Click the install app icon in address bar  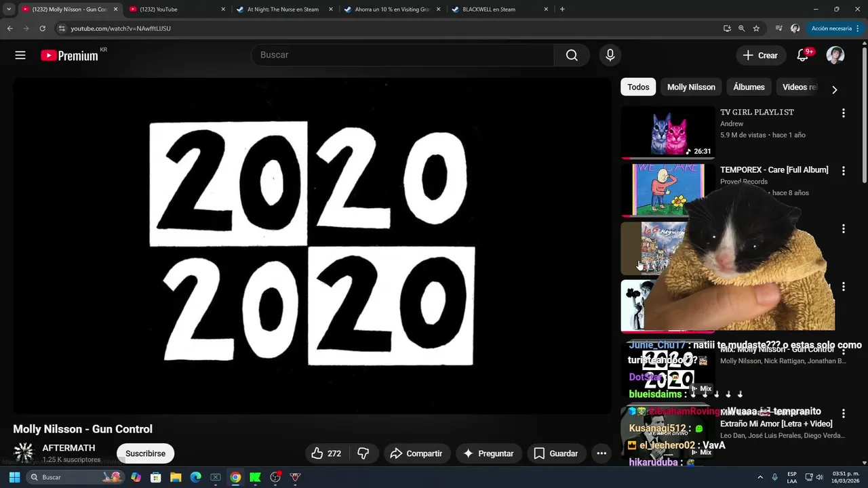(727, 28)
